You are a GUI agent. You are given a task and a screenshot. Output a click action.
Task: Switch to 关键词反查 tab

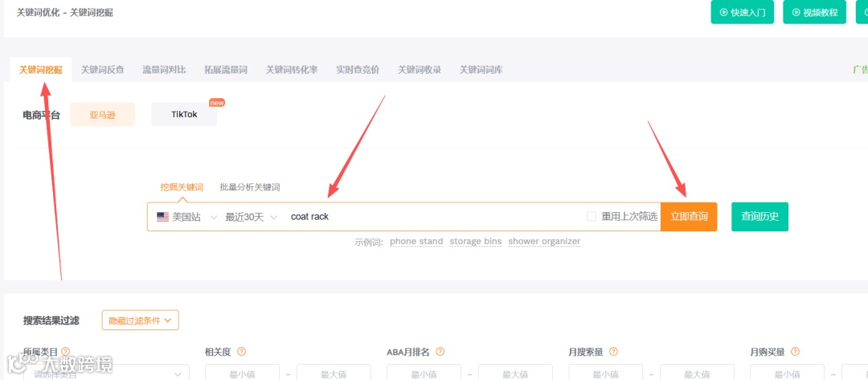click(x=102, y=70)
